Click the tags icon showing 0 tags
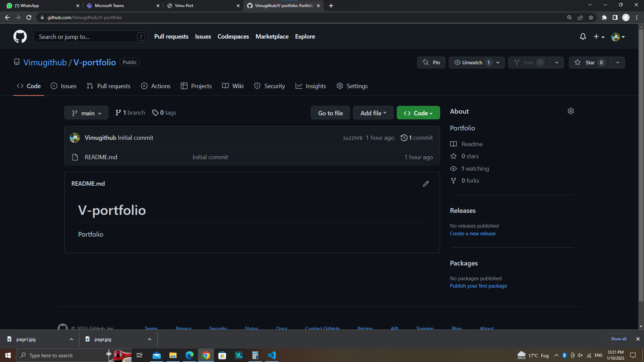644x362 pixels. 155,113
